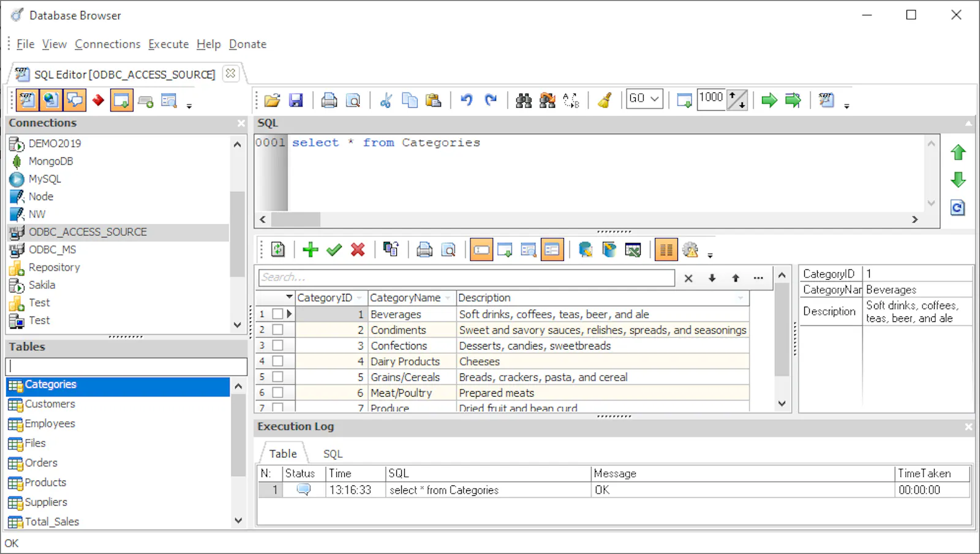Execute SQL script with second green arrow
Screen dimensions: 980x554
(793, 100)
